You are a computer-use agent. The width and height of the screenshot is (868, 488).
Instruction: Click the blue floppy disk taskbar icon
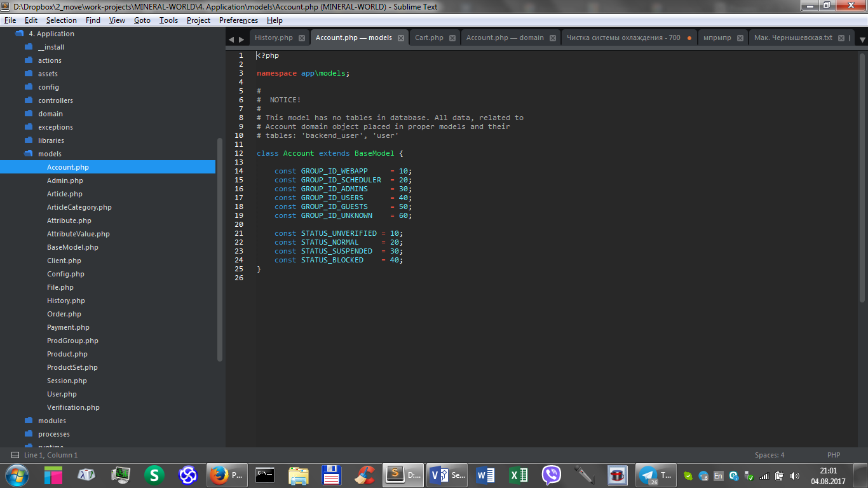tap(332, 475)
